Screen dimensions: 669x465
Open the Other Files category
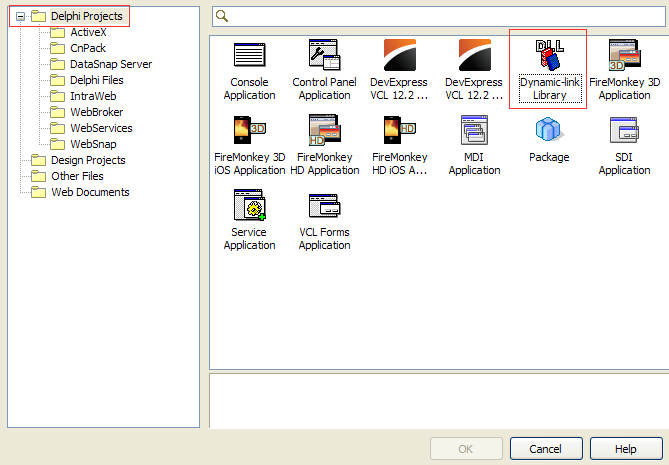tap(77, 176)
